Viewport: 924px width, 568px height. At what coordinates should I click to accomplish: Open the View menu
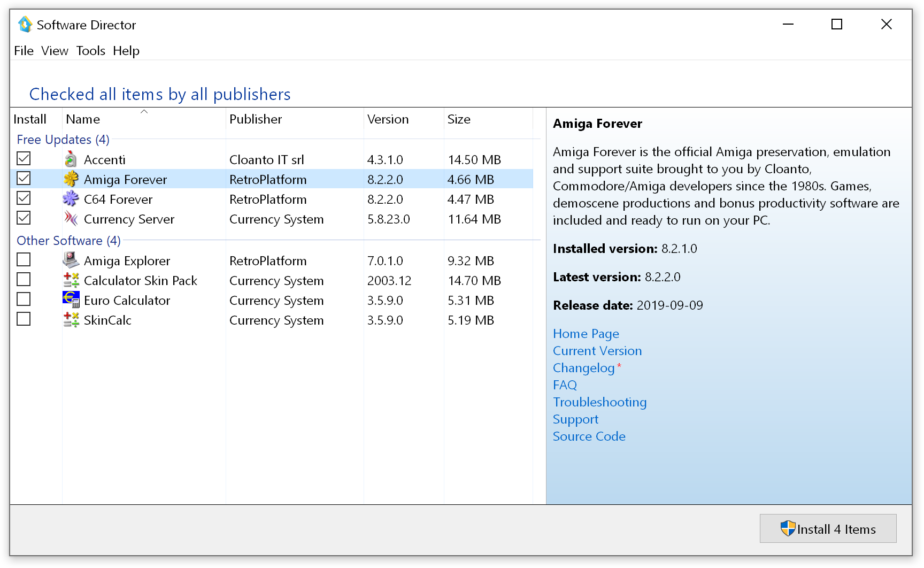coord(55,51)
